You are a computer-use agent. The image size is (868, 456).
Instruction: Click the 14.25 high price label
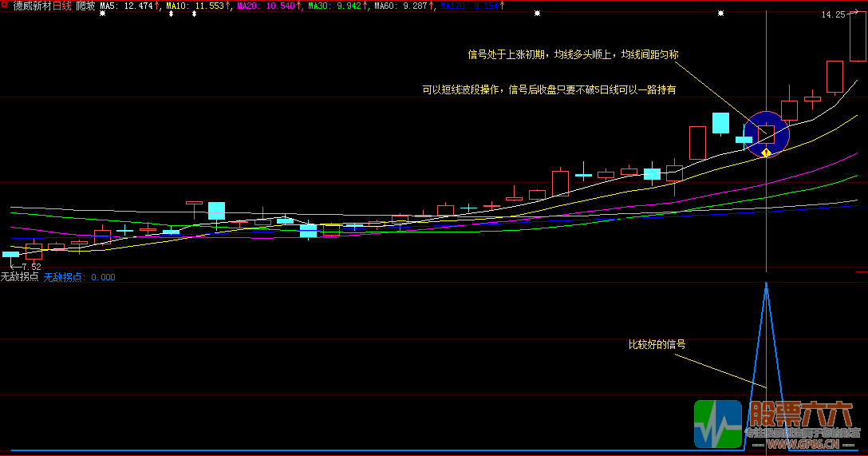point(833,14)
